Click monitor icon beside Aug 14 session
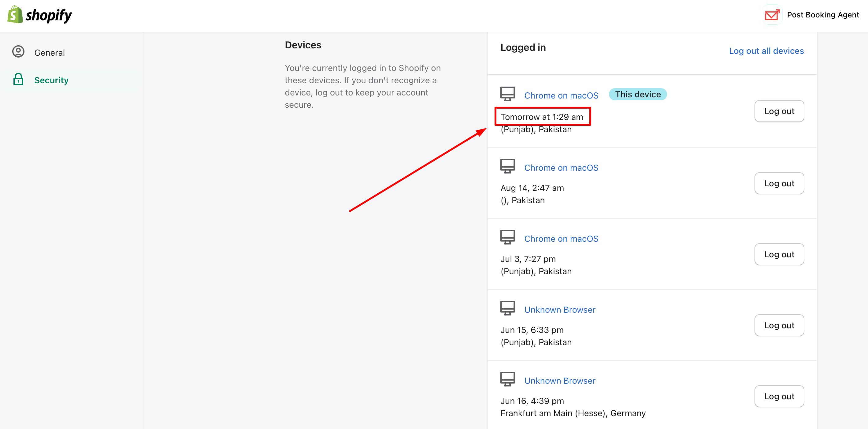Viewport: 868px width, 429px height. [x=507, y=166]
